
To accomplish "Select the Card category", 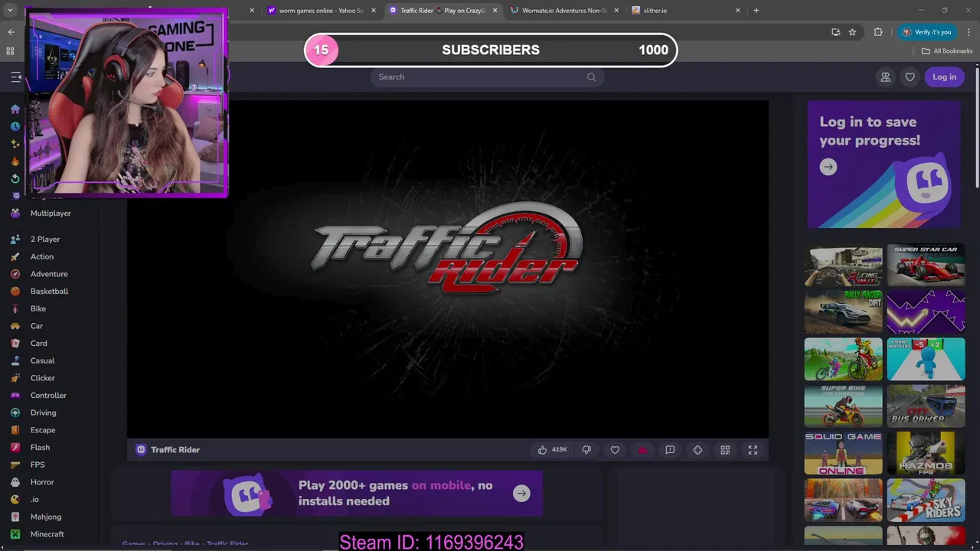I will [x=38, y=344].
